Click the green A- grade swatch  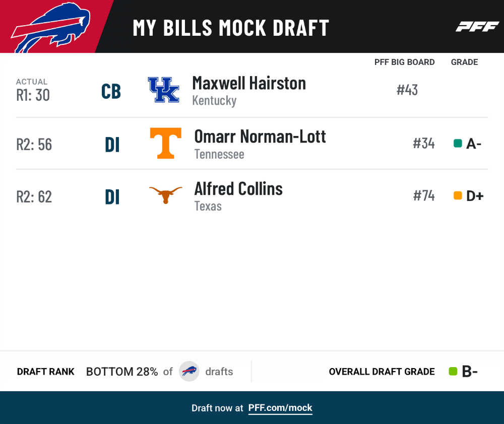click(x=458, y=143)
